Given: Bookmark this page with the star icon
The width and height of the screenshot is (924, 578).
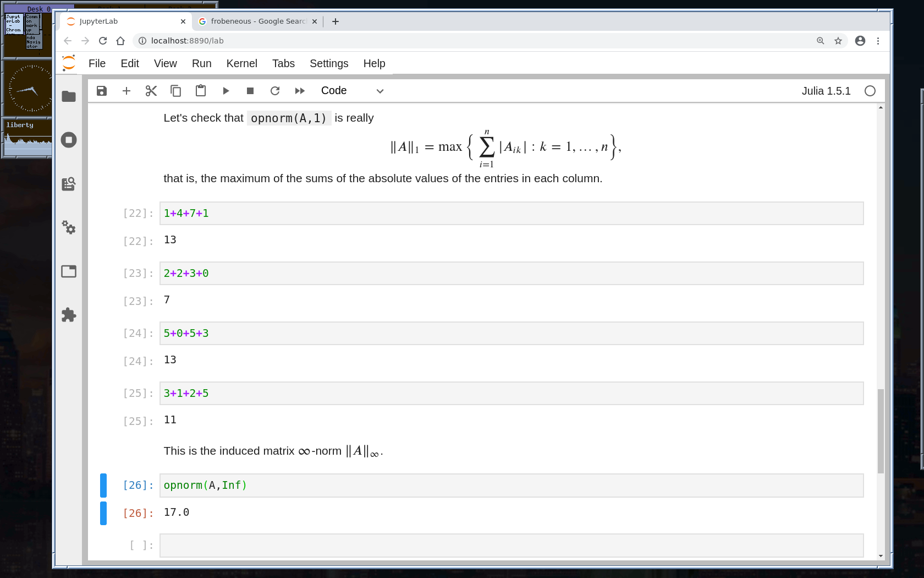Looking at the screenshot, I should click(838, 41).
